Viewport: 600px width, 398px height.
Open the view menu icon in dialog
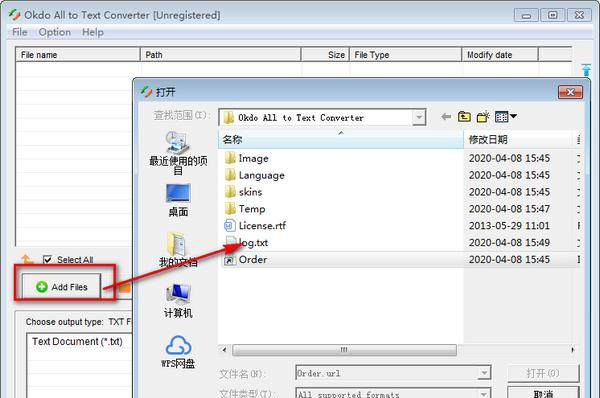tap(505, 116)
